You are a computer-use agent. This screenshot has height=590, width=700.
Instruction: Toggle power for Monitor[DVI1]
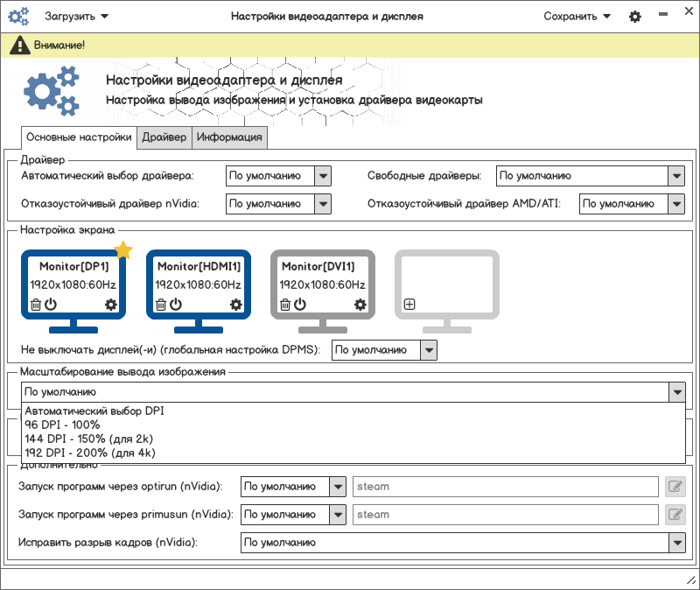coord(300,305)
